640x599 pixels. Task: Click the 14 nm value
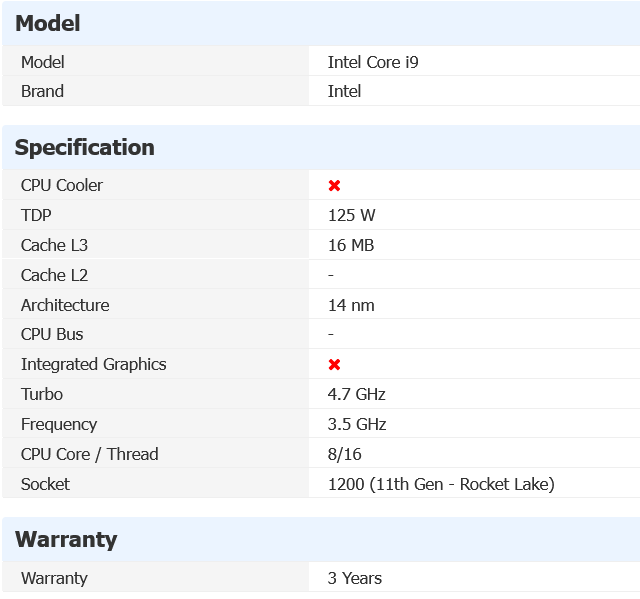point(351,305)
